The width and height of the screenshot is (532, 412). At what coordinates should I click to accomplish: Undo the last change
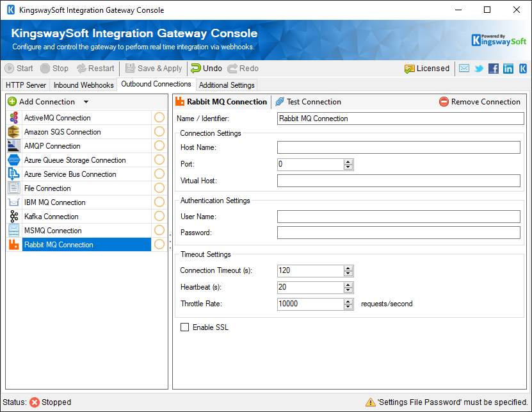(206, 69)
